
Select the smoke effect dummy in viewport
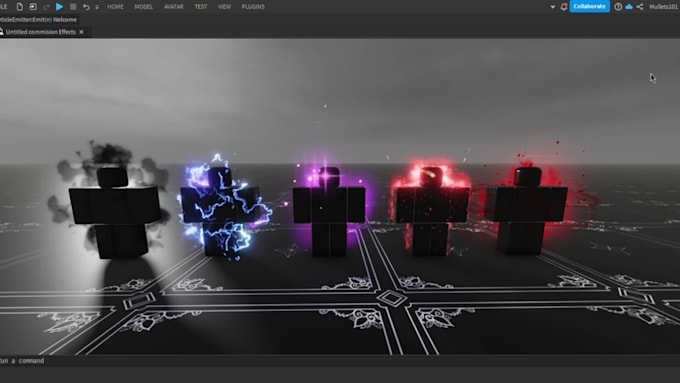click(115, 212)
